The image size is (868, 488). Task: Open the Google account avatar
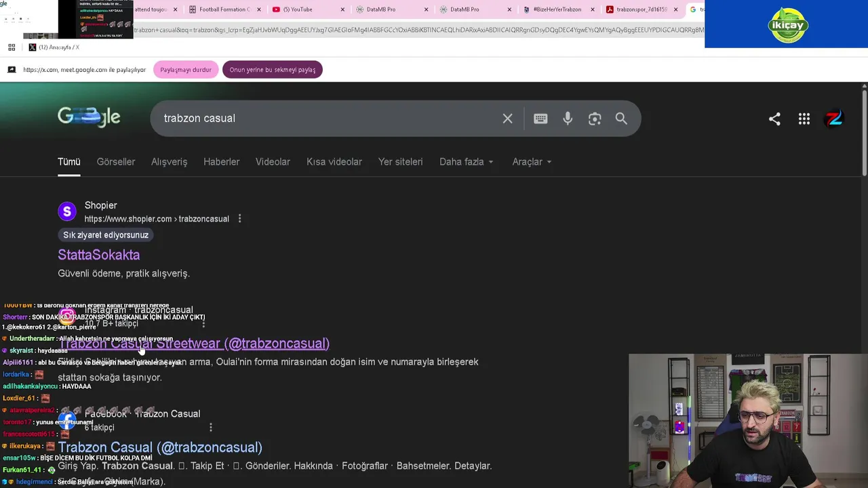point(834,119)
